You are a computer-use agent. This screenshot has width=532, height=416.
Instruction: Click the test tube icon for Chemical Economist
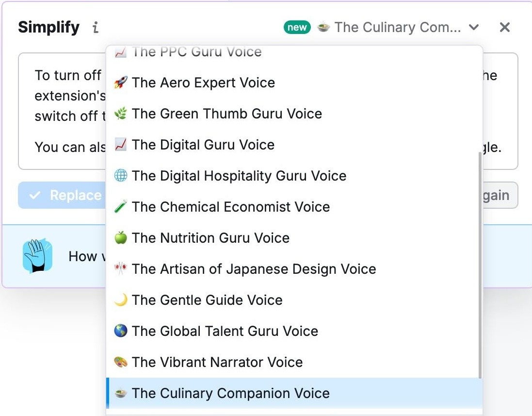(x=120, y=207)
